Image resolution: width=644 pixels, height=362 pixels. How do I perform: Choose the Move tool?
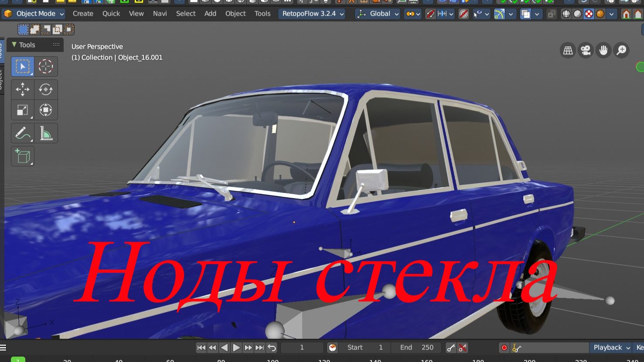[22, 89]
